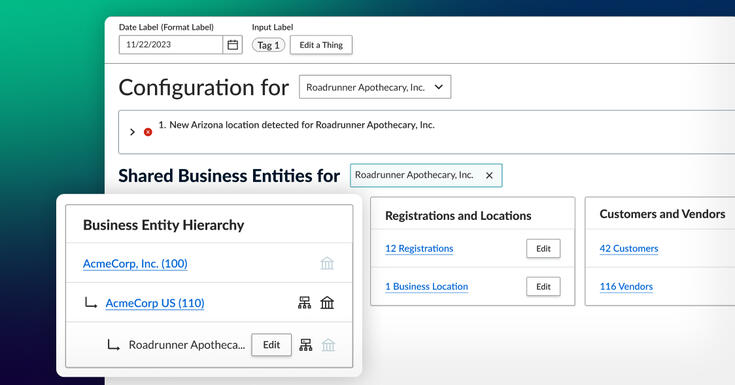735x385 pixels.
Task: Edit the 12 Registrations row
Action: (543, 249)
